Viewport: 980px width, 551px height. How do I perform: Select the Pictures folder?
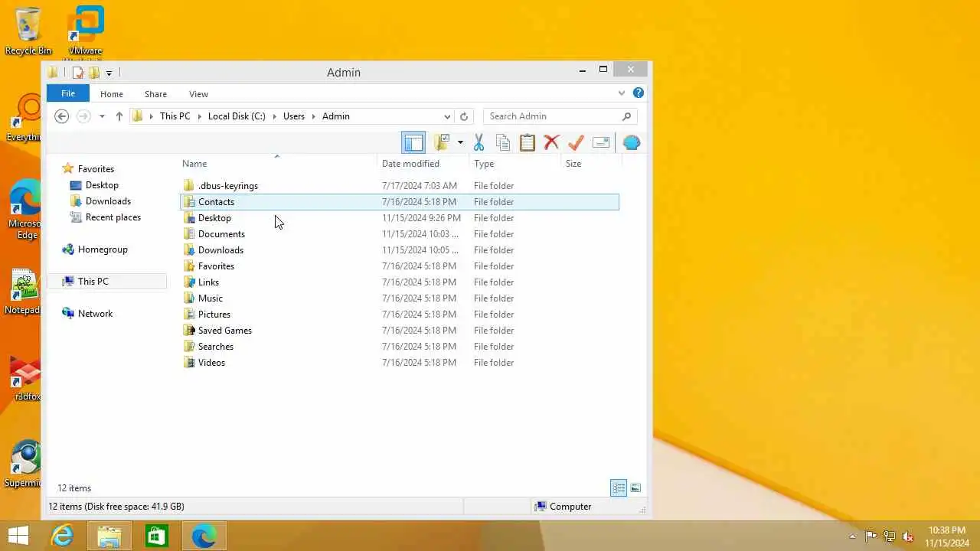tap(214, 315)
